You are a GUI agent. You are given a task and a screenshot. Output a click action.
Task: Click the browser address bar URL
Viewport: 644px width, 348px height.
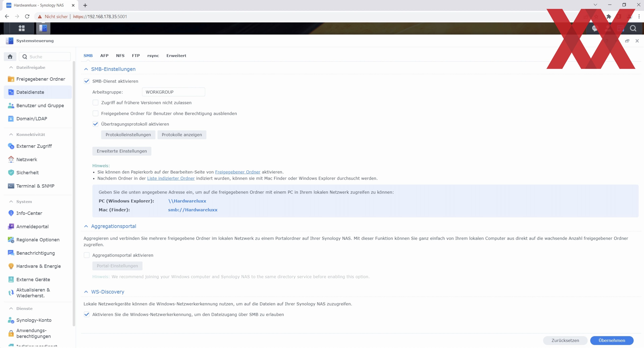(x=100, y=16)
